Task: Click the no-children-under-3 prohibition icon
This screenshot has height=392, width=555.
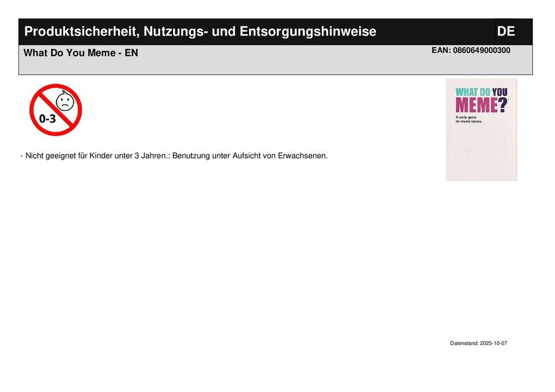Action: (56, 110)
